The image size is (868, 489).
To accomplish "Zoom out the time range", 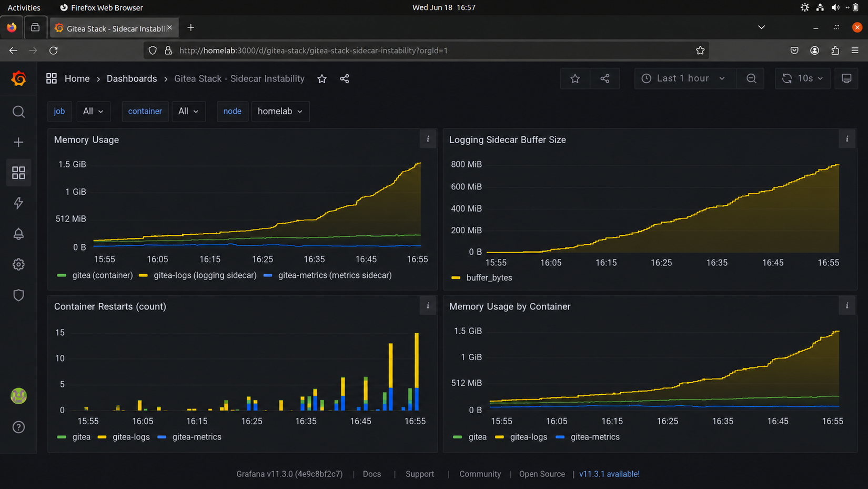I will point(751,78).
